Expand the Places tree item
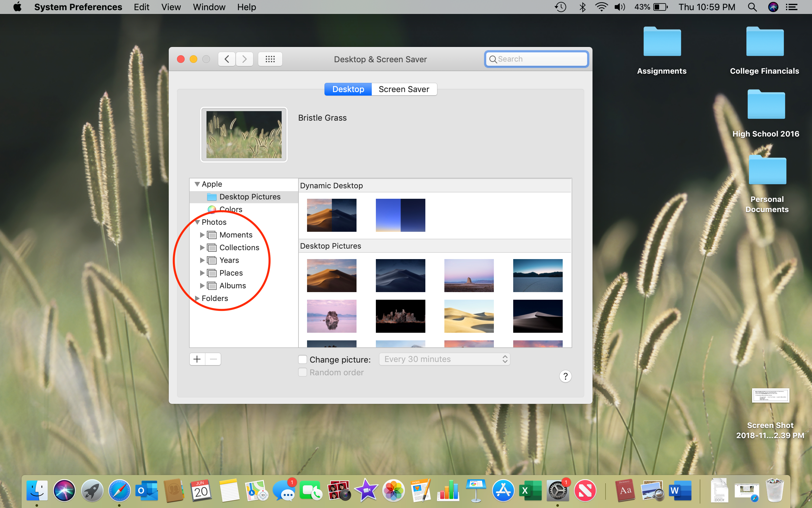The height and width of the screenshot is (508, 812). click(x=202, y=273)
